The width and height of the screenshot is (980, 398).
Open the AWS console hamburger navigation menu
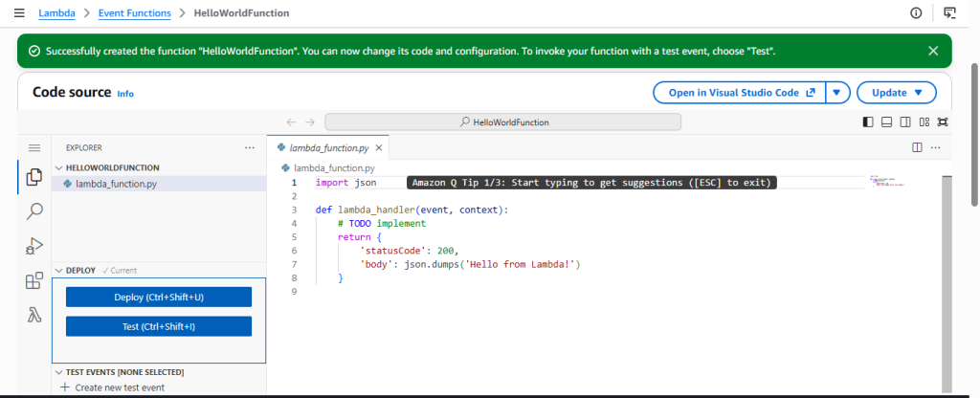[x=19, y=12]
